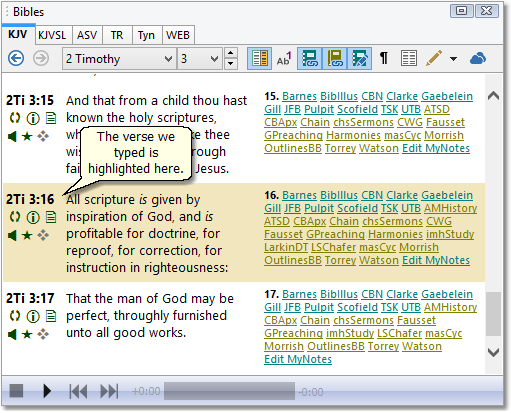The width and height of the screenshot is (511, 413).
Task: Click cross-reference icon for 2Ti 3:16
Action: pos(15,217)
